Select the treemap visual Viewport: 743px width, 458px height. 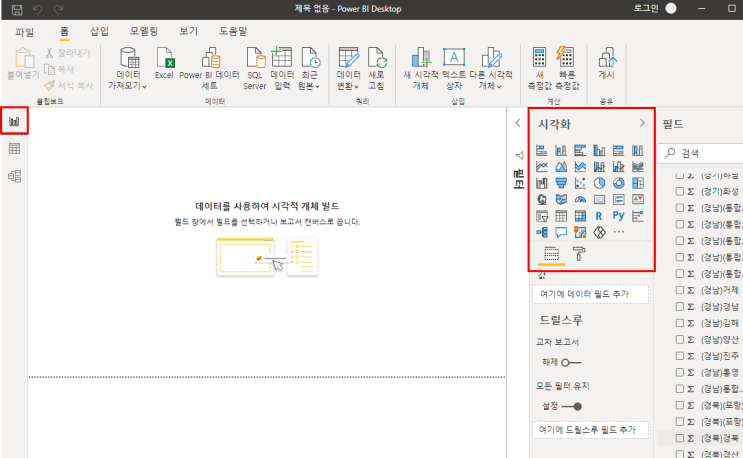point(638,183)
